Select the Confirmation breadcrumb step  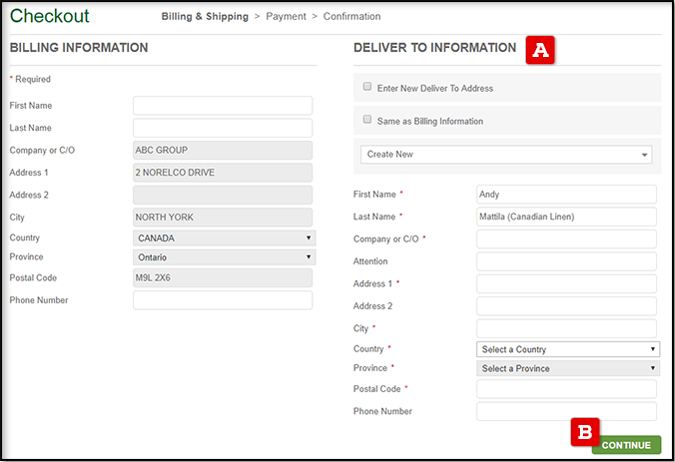(x=351, y=17)
